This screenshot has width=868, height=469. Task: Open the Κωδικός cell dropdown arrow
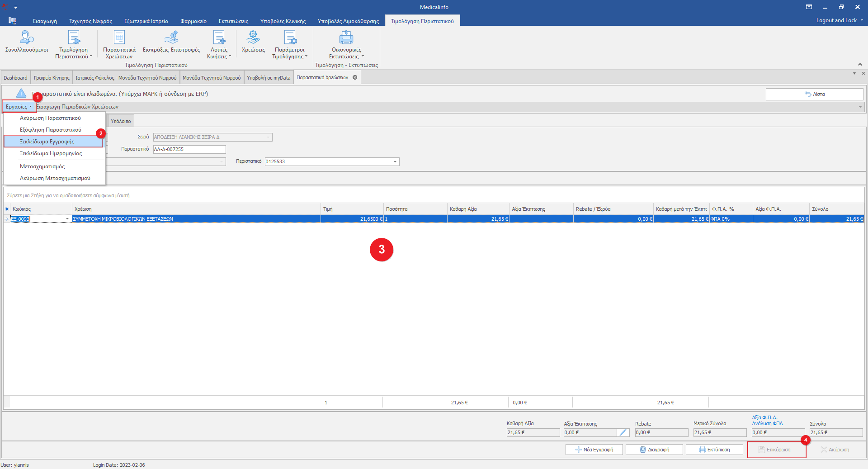[x=67, y=219]
